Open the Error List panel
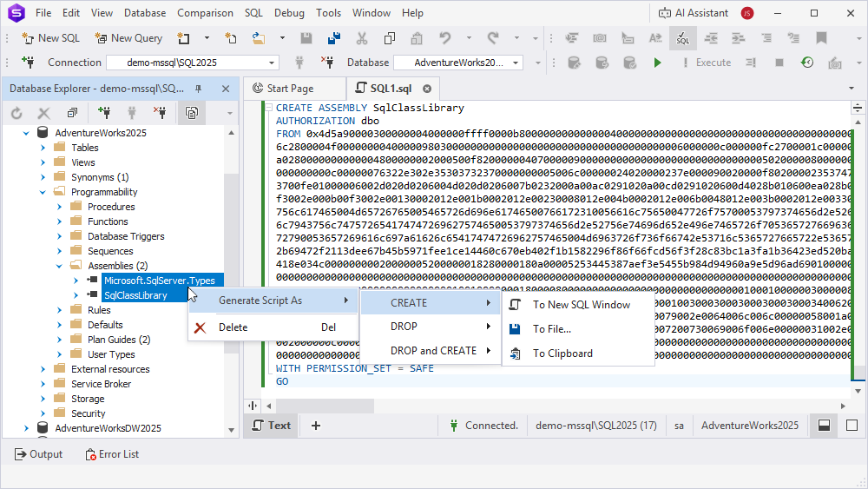 (112, 454)
